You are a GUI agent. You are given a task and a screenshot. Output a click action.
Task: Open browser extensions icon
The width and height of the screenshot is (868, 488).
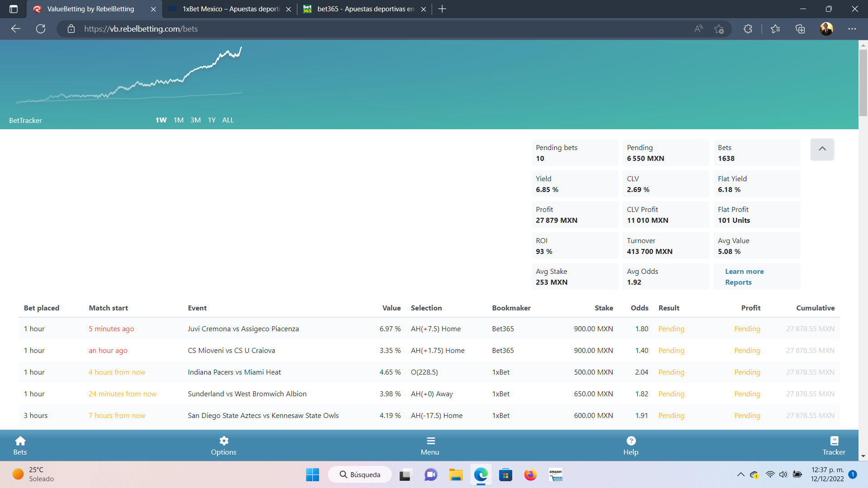(x=748, y=29)
